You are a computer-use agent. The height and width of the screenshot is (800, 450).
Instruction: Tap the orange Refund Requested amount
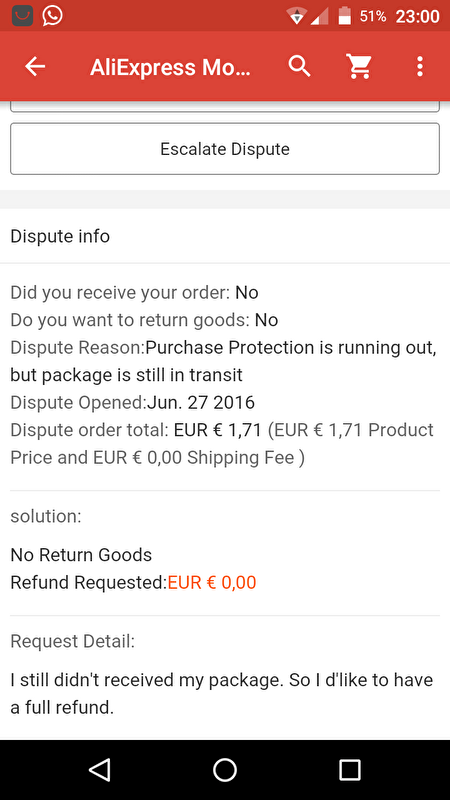click(x=212, y=582)
